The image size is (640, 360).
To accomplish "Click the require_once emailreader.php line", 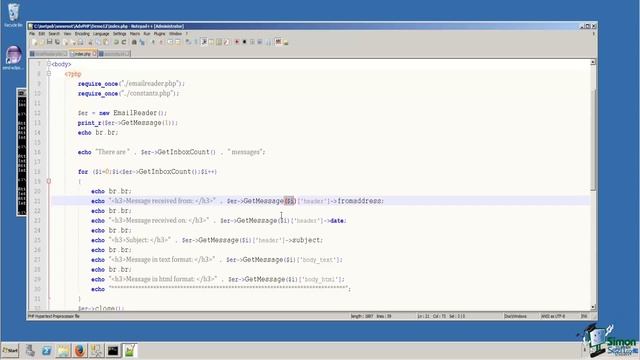I will pos(131,84).
